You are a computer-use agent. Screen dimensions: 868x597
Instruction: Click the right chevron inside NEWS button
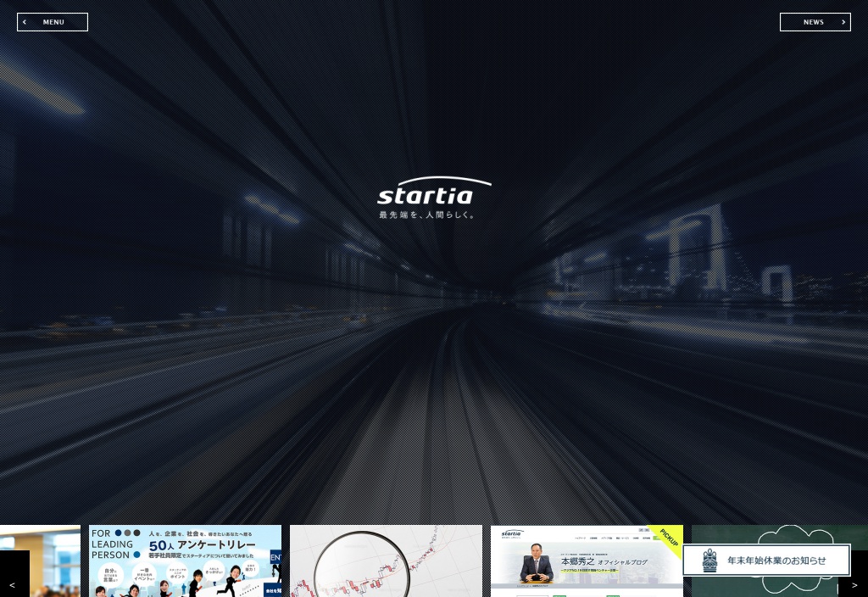pyautogui.click(x=843, y=22)
